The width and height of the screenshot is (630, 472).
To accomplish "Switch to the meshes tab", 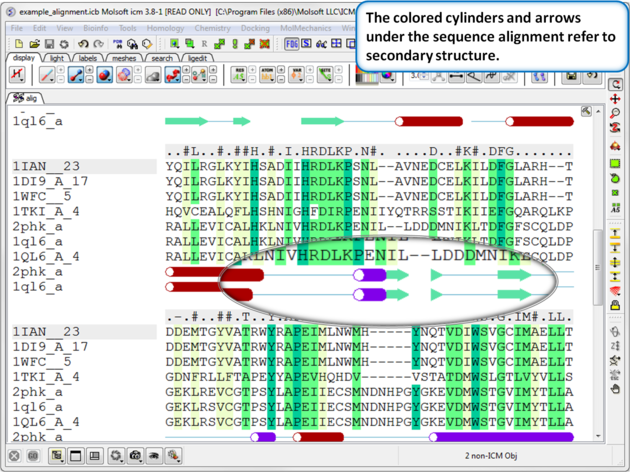I will coord(124,58).
